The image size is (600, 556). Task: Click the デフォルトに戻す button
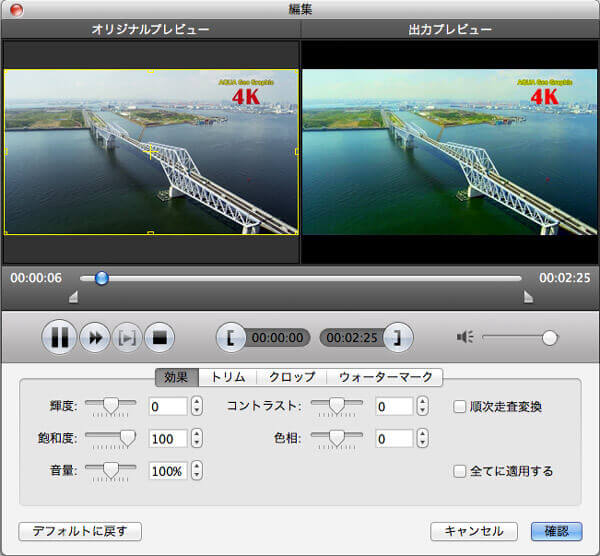click(x=80, y=531)
